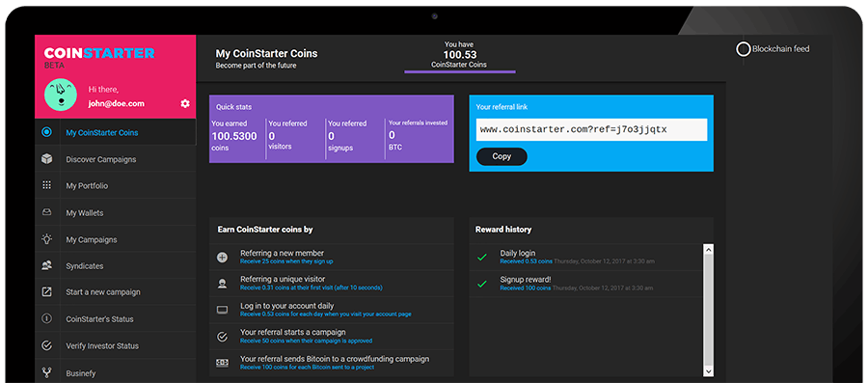The image size is (868, 383).
Task: Click green checkmark beside Signup reward
Action: coord(481,284)
